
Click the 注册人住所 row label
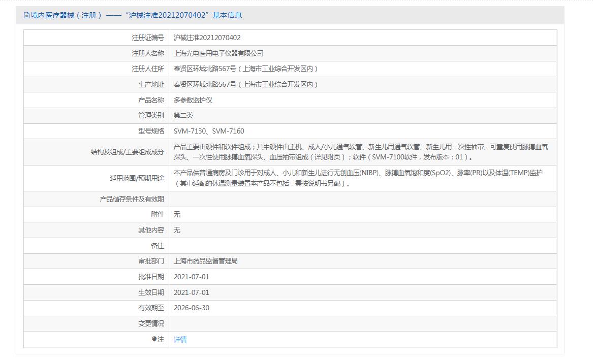[148, 69]
